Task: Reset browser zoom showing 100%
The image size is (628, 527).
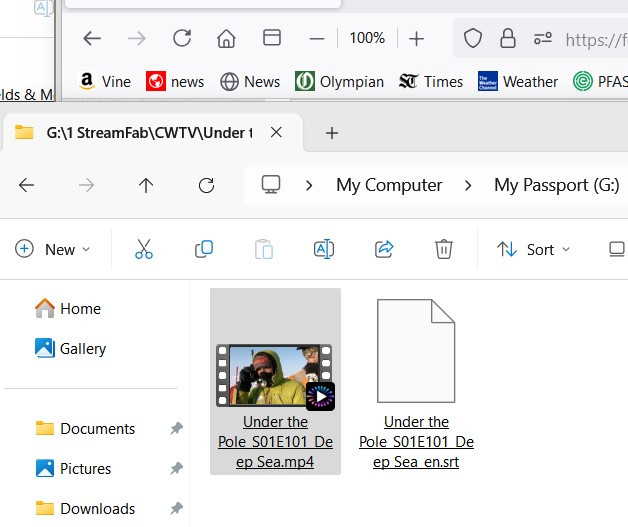Action: coord(367,38)
